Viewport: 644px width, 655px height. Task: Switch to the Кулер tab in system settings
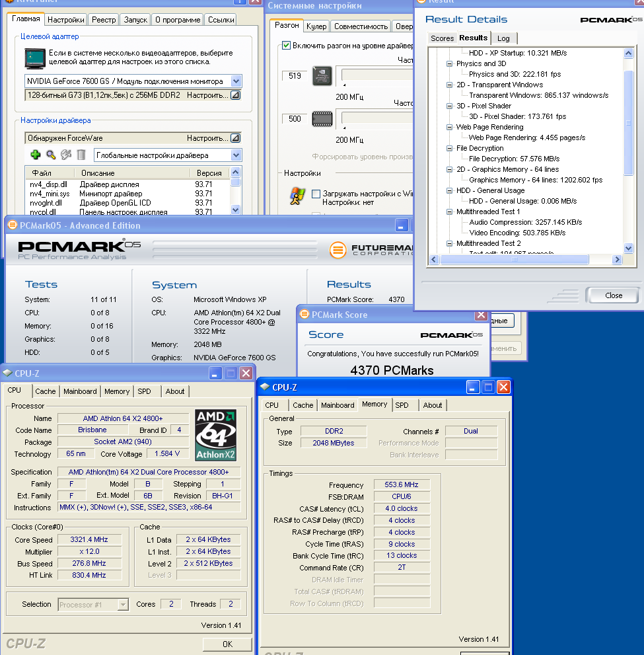point(316,26)
